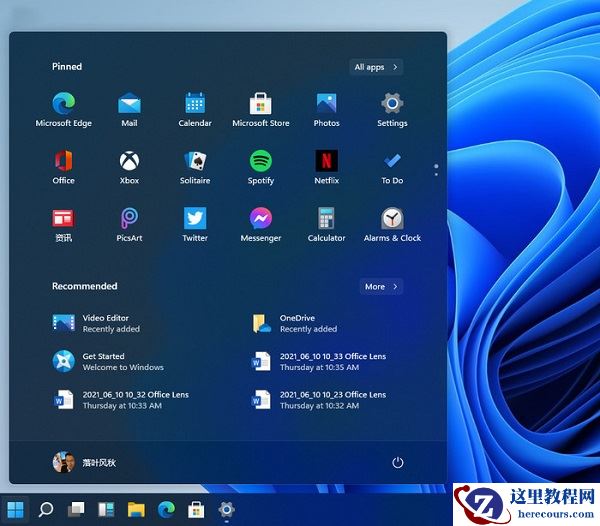
Task: Launch Netflix
Action: click(326, 167)
